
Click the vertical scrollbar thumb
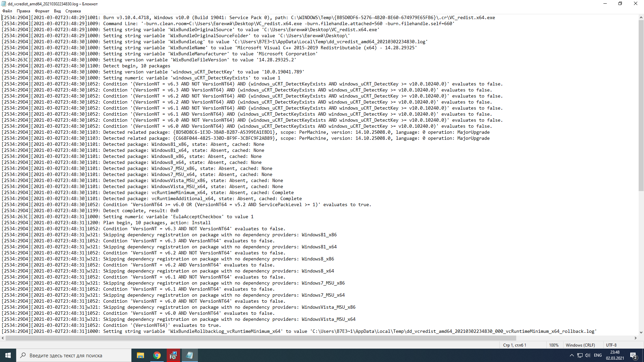(641, 106)
